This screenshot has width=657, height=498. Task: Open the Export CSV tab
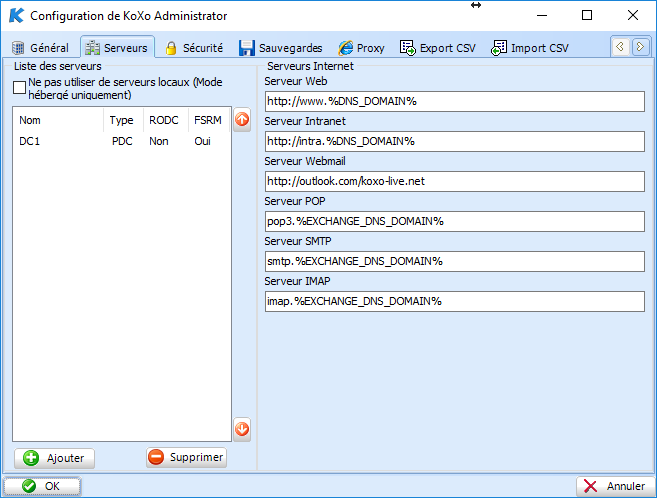(438, 48)
